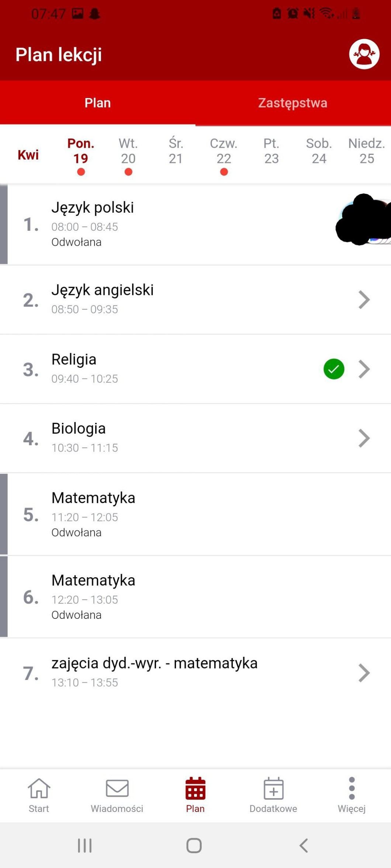The height and width of the screenshot is (868, 391).
Task: Open Dodatkowe calendar-plus icon
Action: click(273, 789)
